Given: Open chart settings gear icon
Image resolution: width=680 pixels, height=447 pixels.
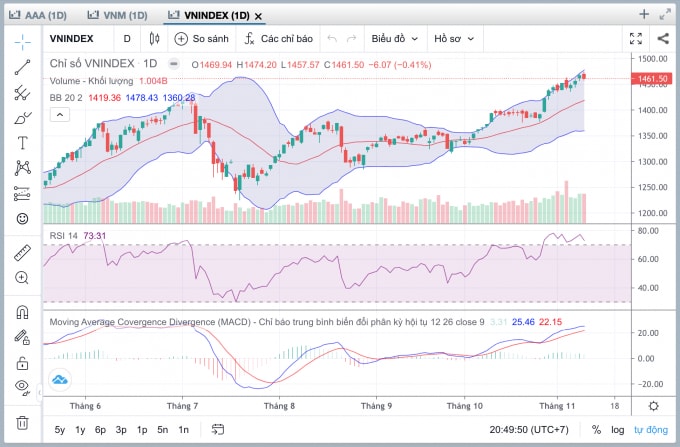Looking at the screenshot, I should point(654,406).
